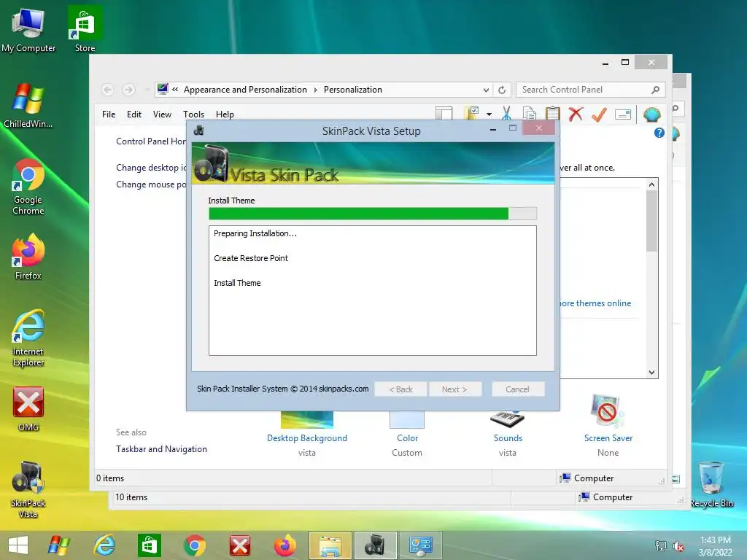Click 'Create Restore Point' log line
The height and width of the screenshot is (560, 747).
click(251, 258)
